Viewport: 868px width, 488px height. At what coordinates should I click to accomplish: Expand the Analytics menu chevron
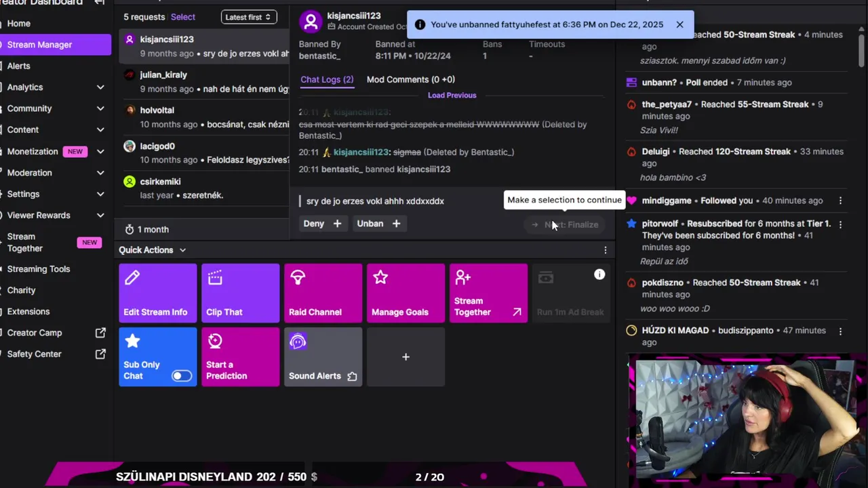click(100, 87)
